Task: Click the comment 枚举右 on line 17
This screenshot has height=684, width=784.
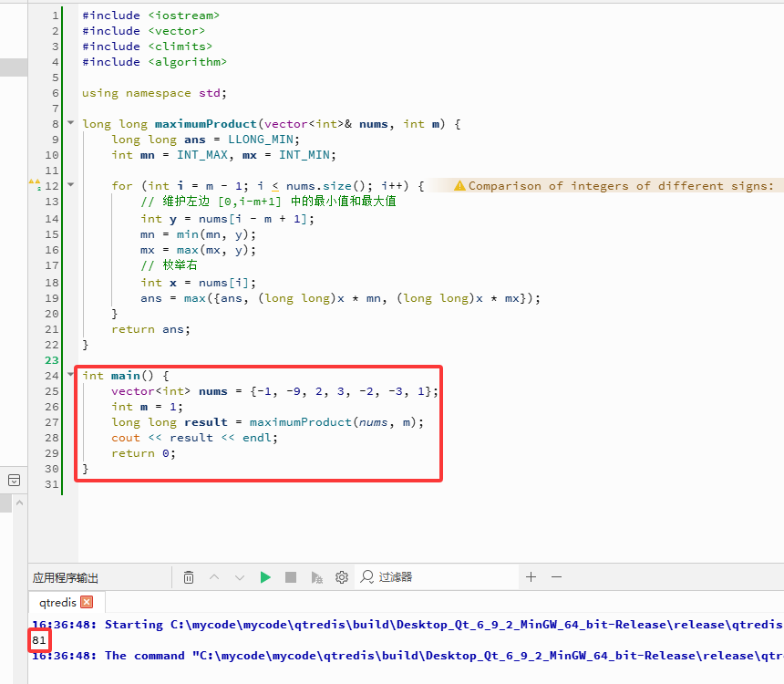Action: pyautogui.click(x=169, y=264)
